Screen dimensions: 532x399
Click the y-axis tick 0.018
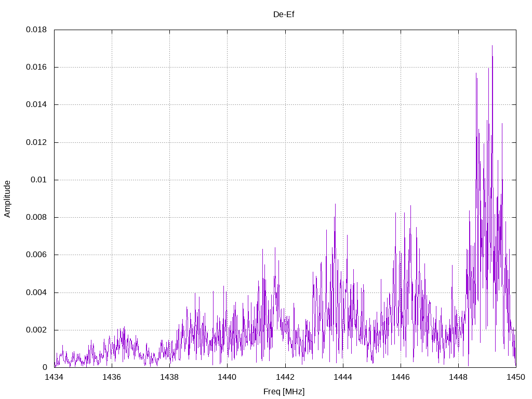point(36,30)
